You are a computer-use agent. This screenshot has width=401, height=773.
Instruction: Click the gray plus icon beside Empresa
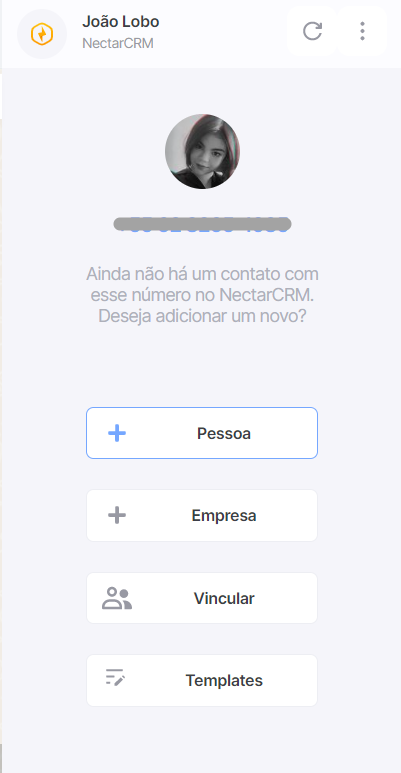click(x=117, y=516)
